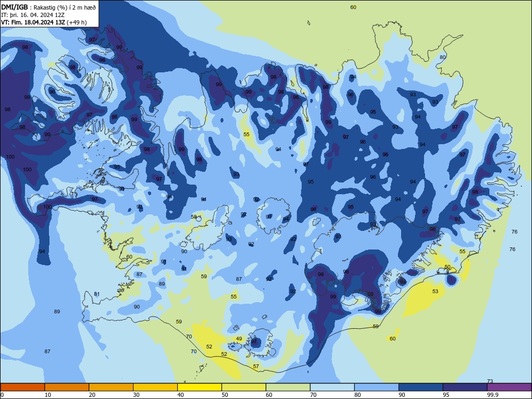Click the humidity value '57' on the south coast
This screenshot has width=532, height=399.
point(256,366)
